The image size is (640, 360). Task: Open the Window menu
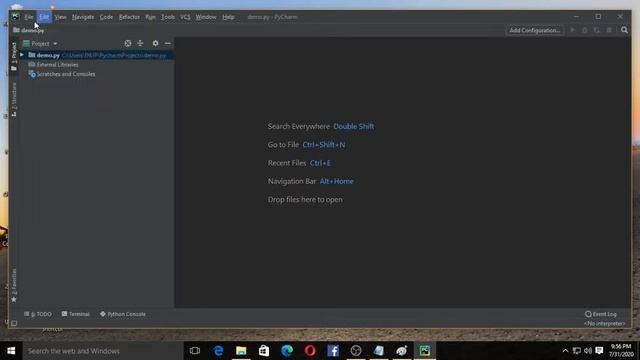click(x=206, y=17)
